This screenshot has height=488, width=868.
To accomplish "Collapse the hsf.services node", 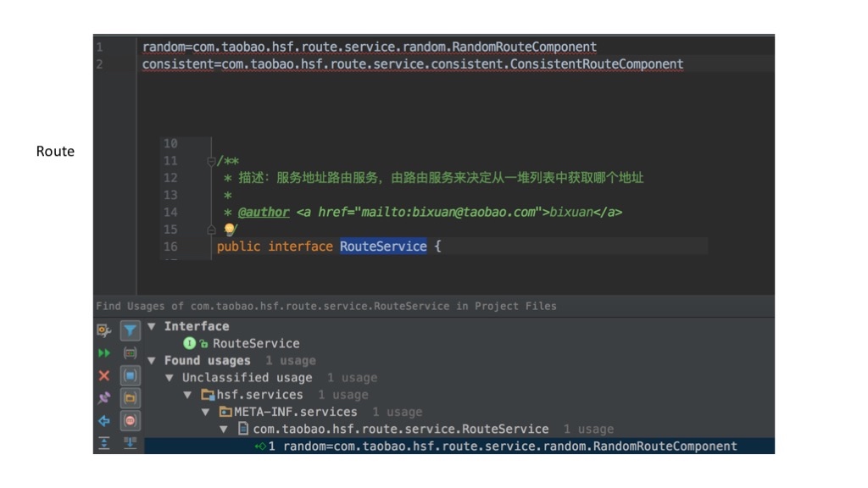I will click(187, 395).
